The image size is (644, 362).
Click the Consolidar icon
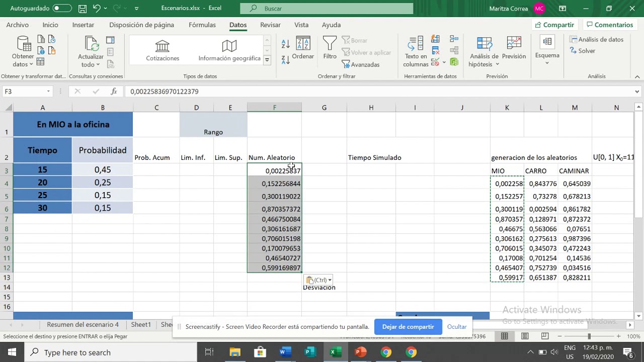tap(454, 39)
